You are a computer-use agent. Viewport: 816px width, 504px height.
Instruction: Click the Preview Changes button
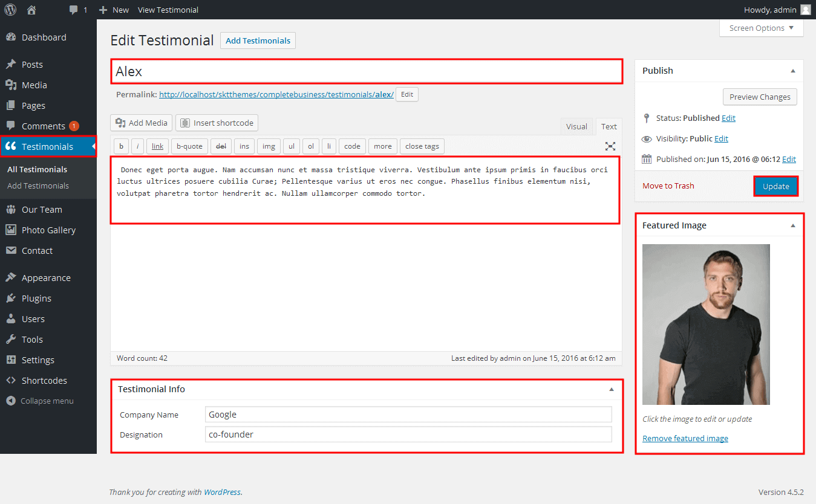(x=760, y=97)
